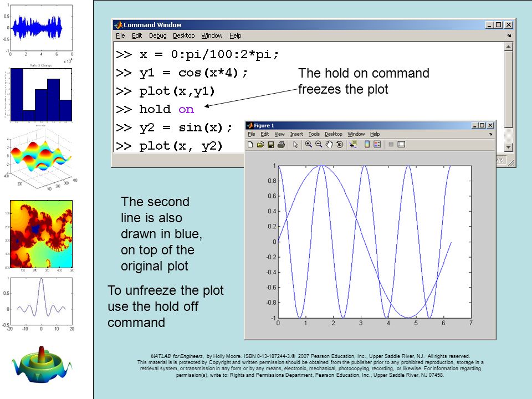Click Insert Legend icon
Image resolution: width=532 pixels, height=399 pixels.
point(377,144)
